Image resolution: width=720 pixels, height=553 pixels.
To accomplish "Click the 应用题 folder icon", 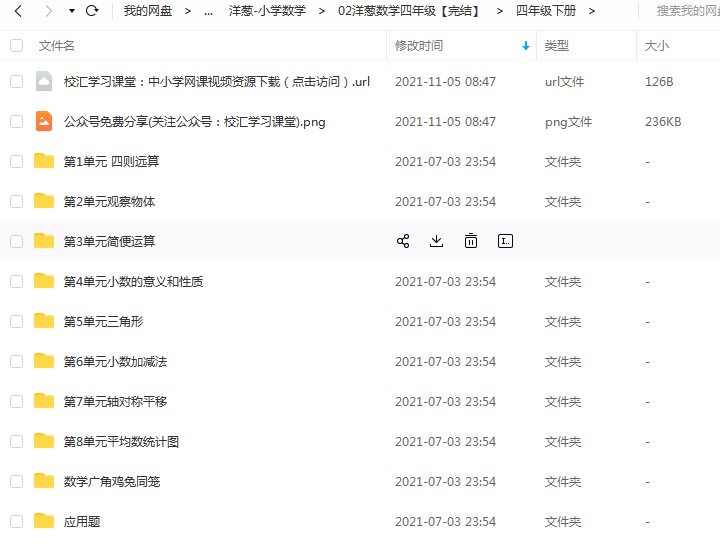I will point(44,521).
